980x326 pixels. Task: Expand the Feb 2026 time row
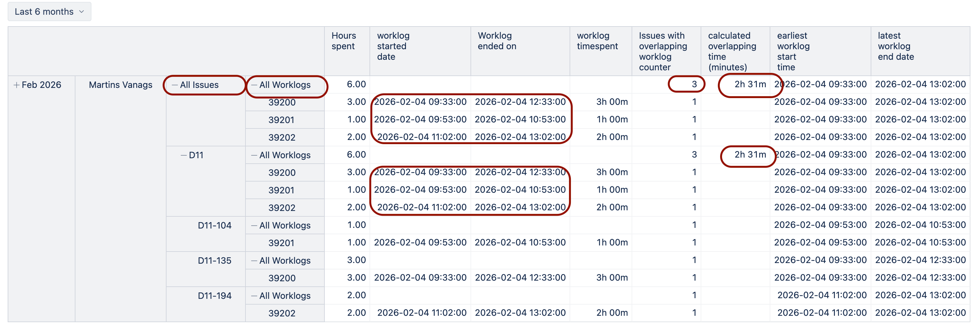click(x=16, y=85)
